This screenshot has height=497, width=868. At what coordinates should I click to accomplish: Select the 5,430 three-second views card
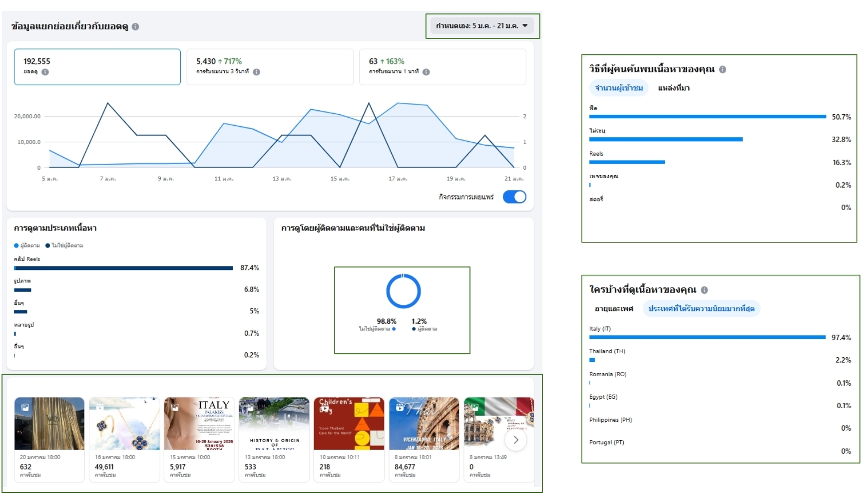[270, 67]
